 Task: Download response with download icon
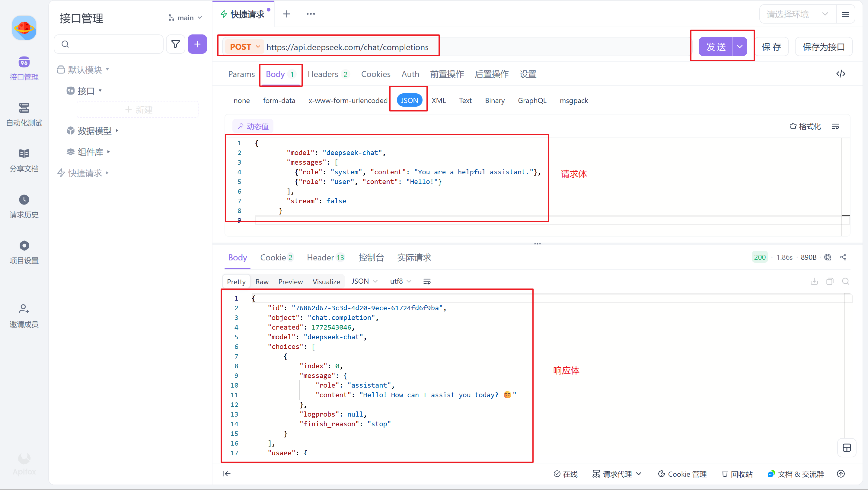pyautogui.click(x=814, y=281)
